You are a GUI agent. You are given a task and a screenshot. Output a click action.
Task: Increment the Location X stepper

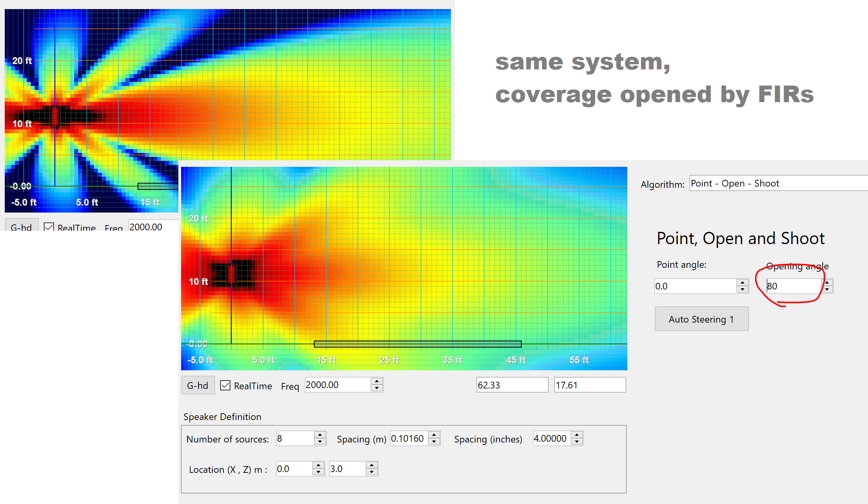[x=318, y=465]
